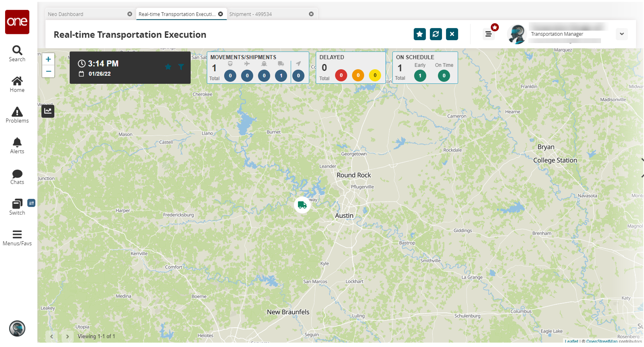
Task: Expand the user profile dropdown arrow
Action: click(621, 34)
